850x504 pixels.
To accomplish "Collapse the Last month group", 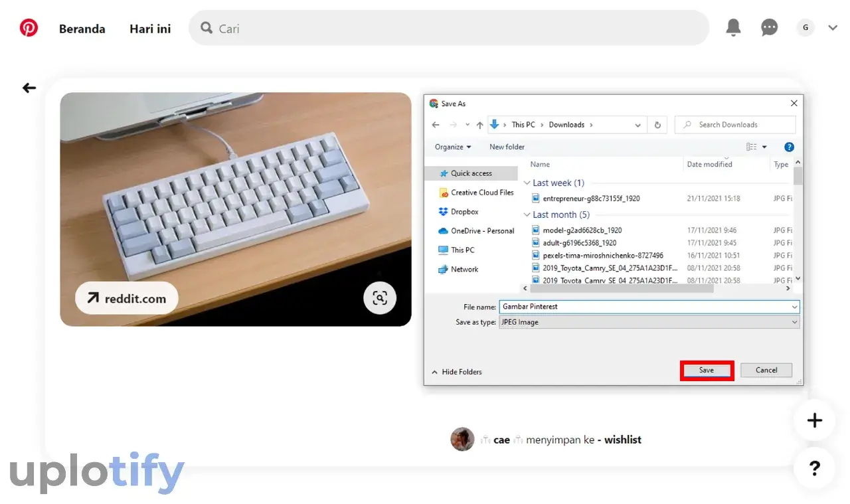I will point(527,215).
